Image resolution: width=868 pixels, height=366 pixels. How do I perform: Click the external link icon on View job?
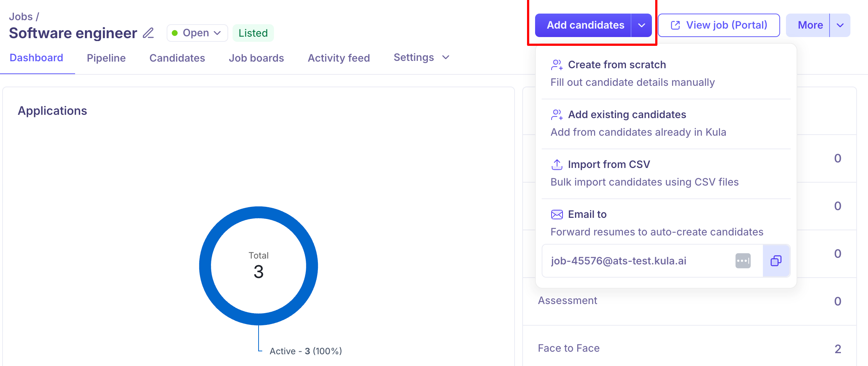pyautogui.click(x=675, y=25)
